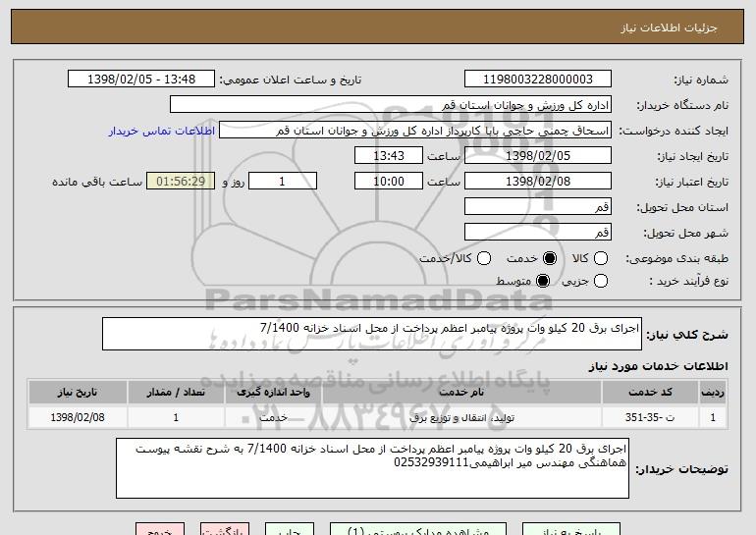Click the بازگشت back button
Screen dimensions: 756x535
point(225,529)
